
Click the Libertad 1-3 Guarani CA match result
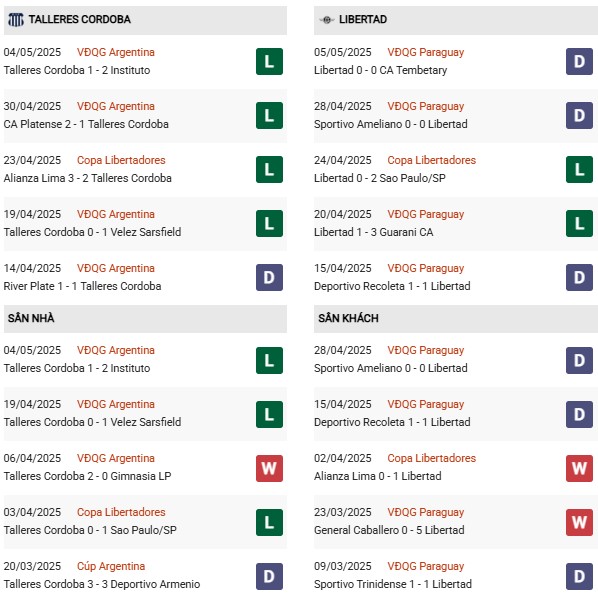tap(373, 232)
